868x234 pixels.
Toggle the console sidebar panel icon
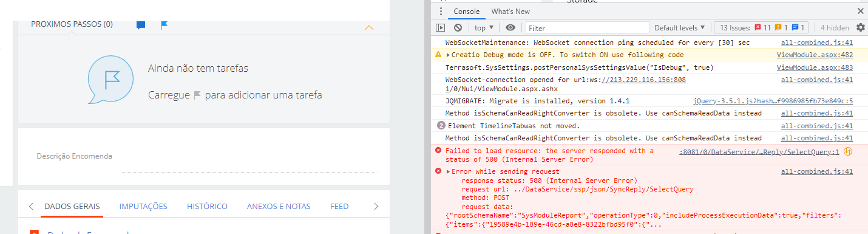coord(440,27)
